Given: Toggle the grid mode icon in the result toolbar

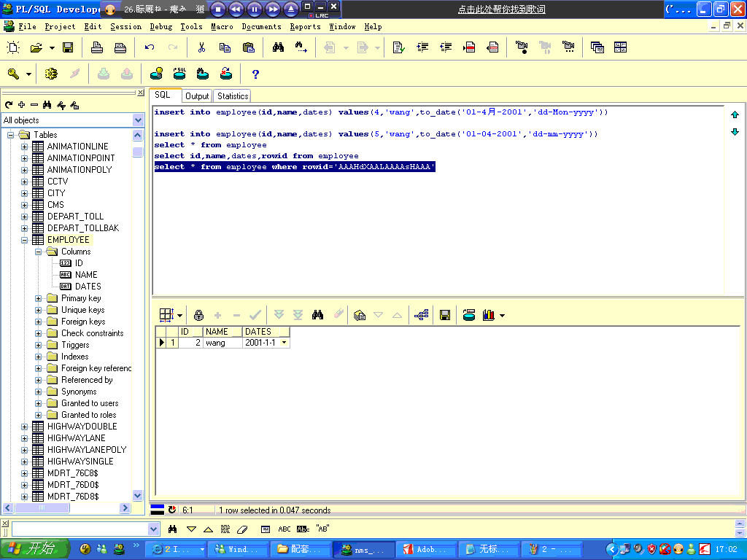Looking at the screenshot, I should coord(167,315).
